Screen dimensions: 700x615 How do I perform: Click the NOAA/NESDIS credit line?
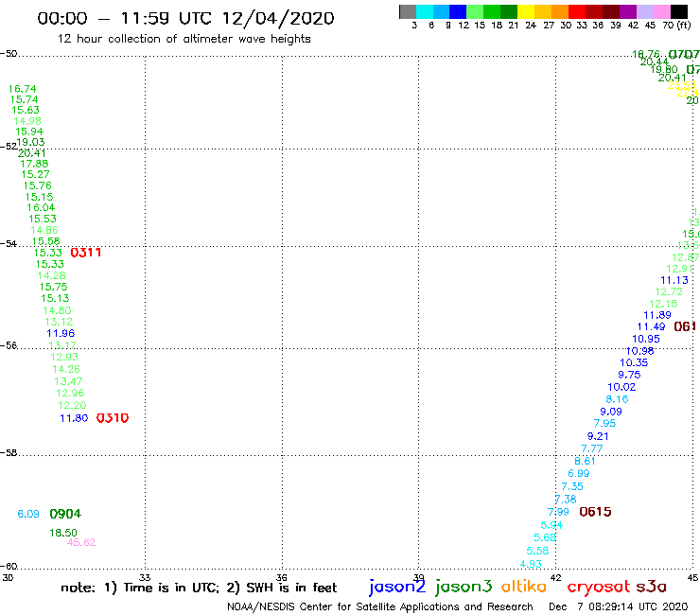[x=380, y=606]
